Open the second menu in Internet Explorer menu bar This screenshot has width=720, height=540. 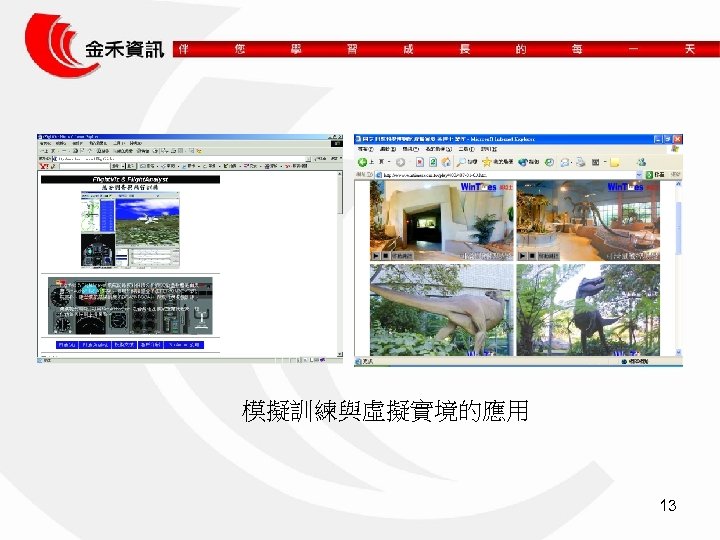(388, 149)
